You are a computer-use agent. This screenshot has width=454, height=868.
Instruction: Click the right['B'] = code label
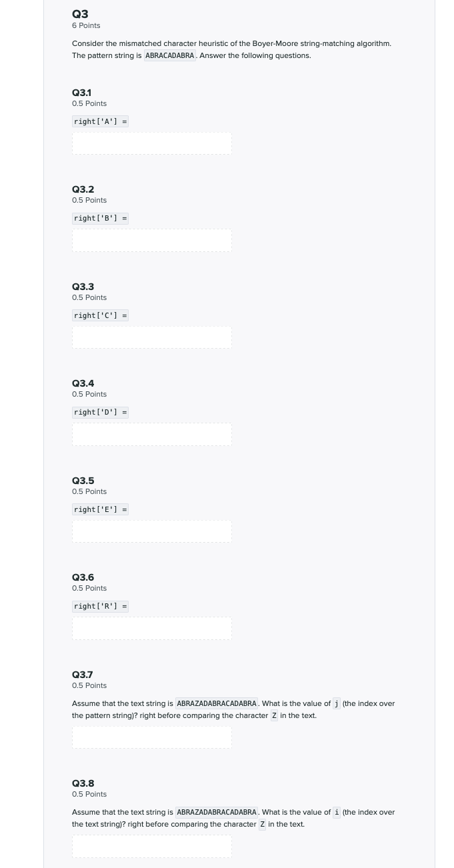click(x=100, y=218)
